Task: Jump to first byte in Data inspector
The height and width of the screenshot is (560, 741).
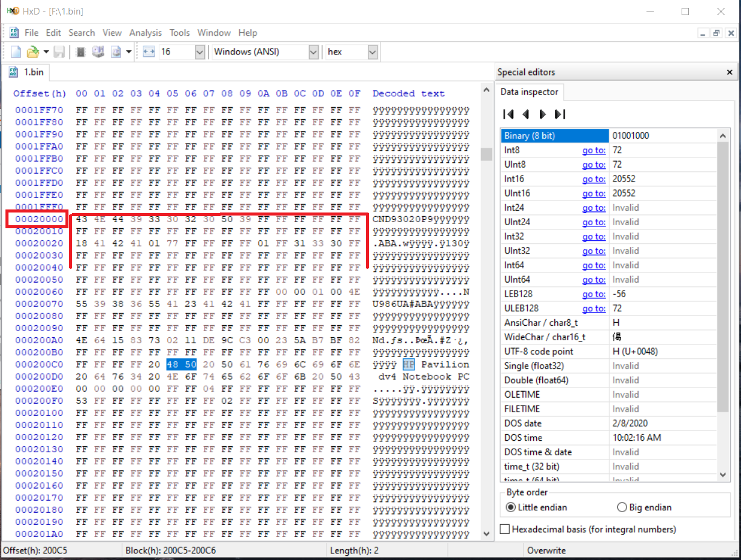Action: tap(509, 114)
